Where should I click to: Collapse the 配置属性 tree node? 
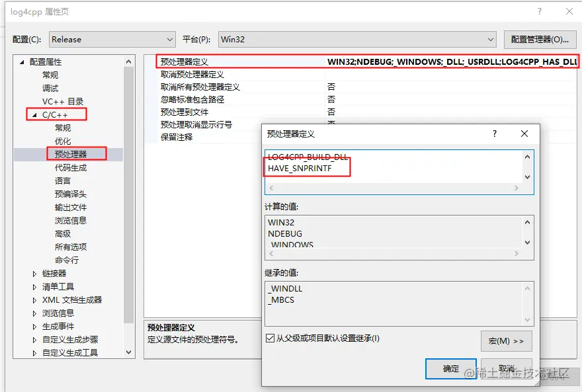pyautogui.click(x=22, y=62)
